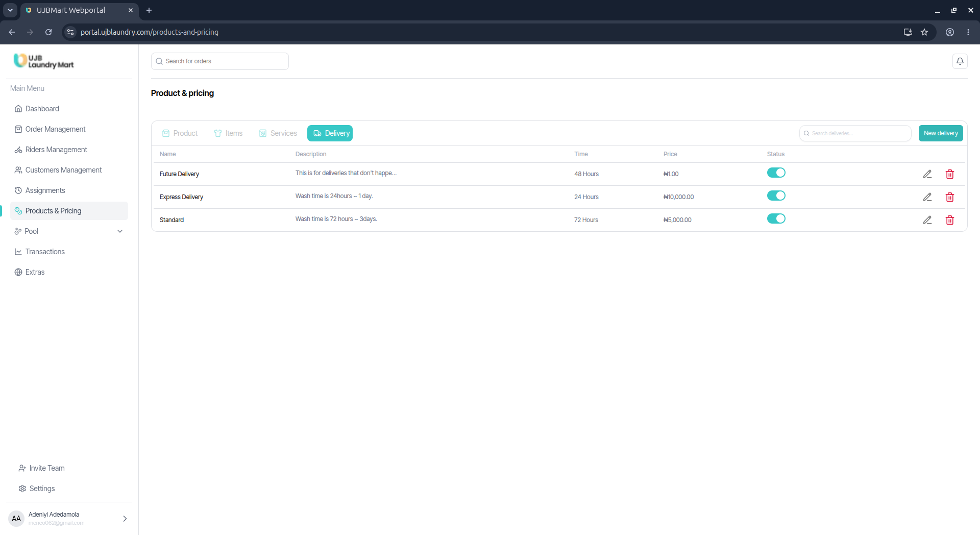This screenshot has height=535, width=980.
Task: Click the 48 Hours time value
Action: pyautogui.click(x=586, y=174)
